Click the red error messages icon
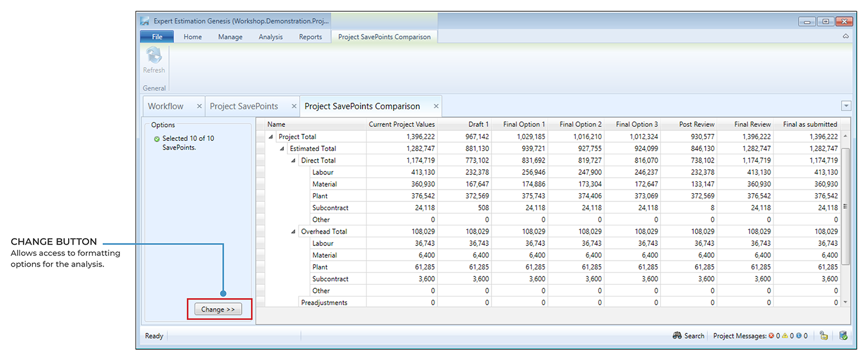The height and width of the screenshot is (361, 868). tap(771, 336)
